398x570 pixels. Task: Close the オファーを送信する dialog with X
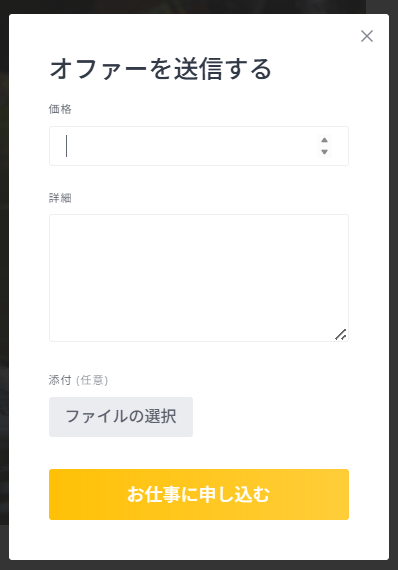[367, 36]
